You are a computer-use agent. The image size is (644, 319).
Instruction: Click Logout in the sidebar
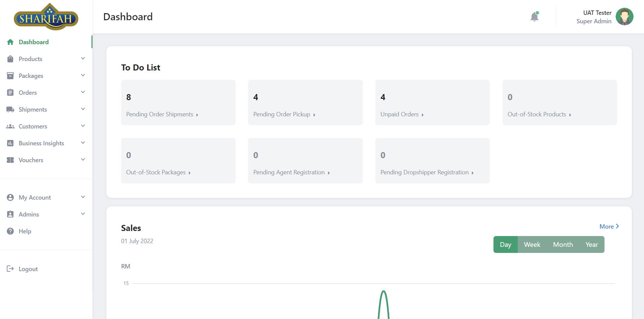46,269
